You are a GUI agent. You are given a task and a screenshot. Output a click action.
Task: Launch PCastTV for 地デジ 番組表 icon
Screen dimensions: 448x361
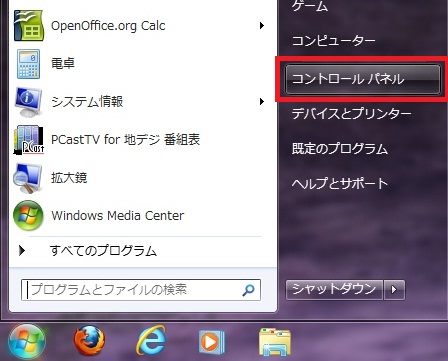click(29, 140)
